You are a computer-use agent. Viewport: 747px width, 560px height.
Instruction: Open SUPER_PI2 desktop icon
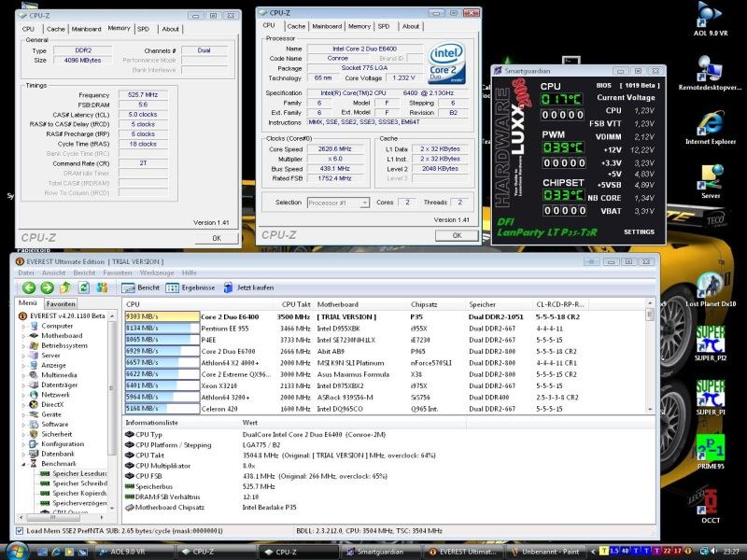pyautogui.click(x=711, y=343)
